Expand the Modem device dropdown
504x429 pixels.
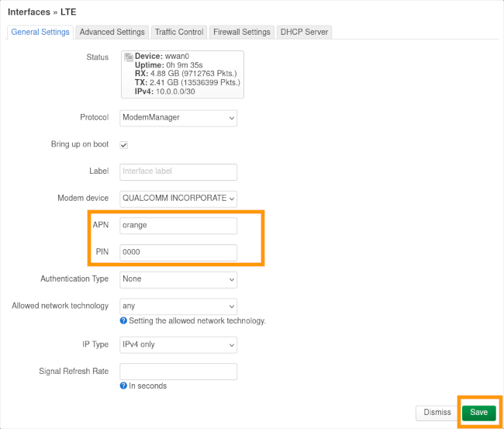pos(178,199)
